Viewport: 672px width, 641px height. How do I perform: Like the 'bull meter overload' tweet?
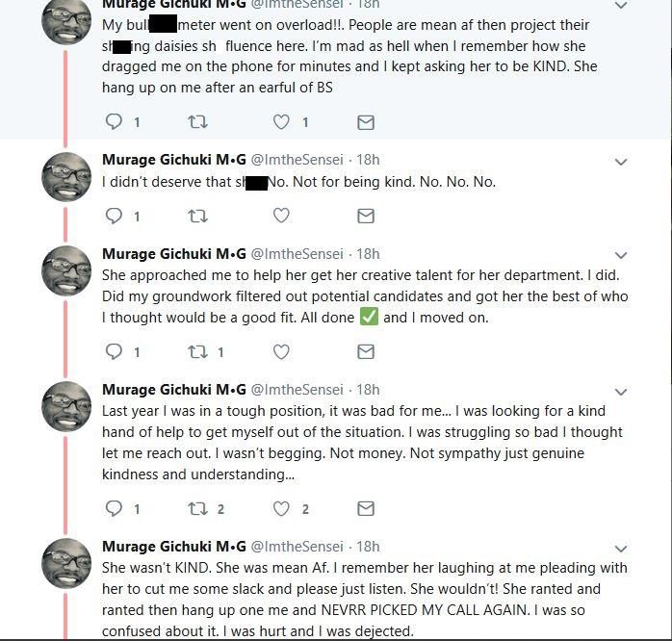click(281, 122)
